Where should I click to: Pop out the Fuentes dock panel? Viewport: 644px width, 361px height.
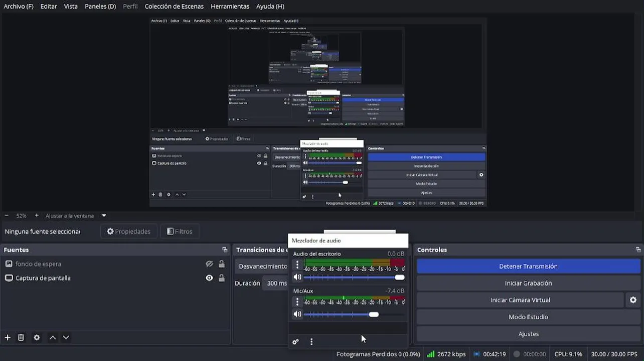(x=225, y=250)
